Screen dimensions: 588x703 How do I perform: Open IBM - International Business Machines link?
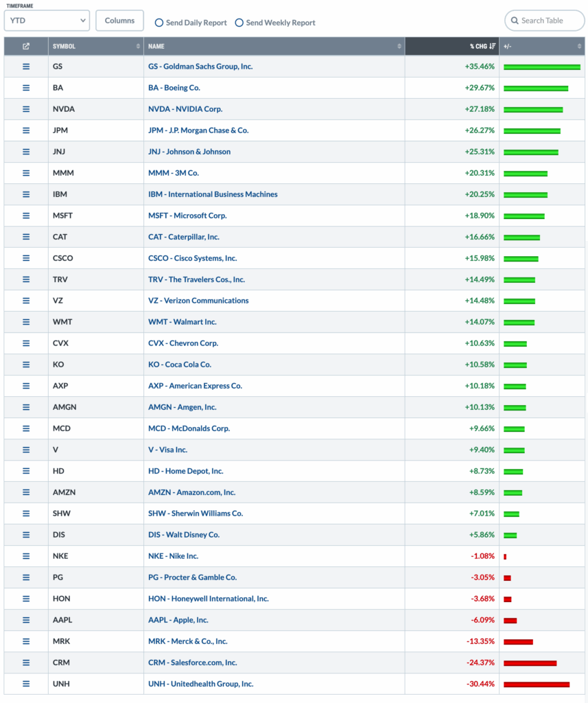[213, 194]
